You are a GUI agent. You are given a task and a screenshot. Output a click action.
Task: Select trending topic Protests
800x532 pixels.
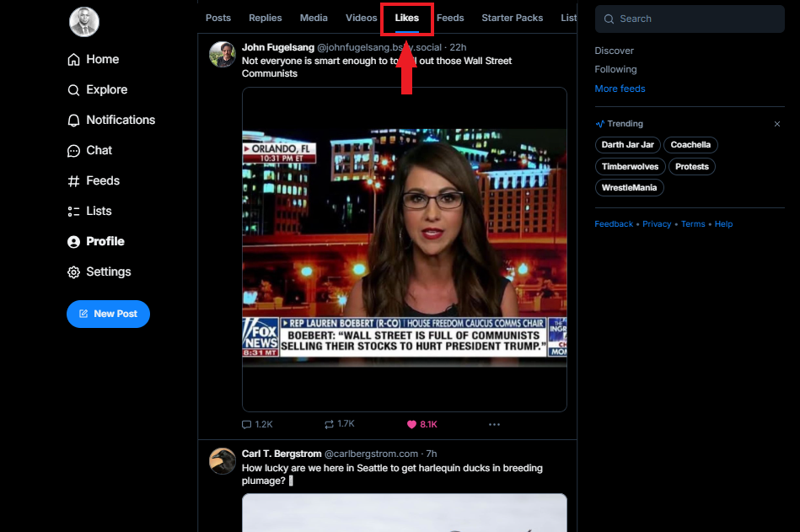pos(692,167)
